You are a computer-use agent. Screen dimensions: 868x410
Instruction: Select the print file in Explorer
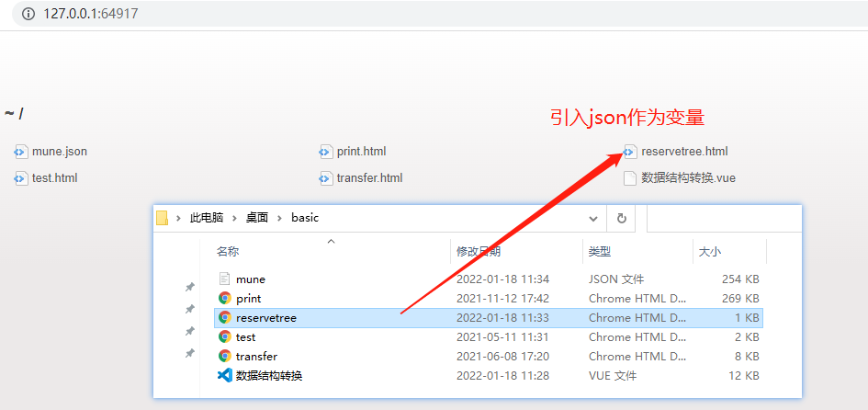coord(489,299)
